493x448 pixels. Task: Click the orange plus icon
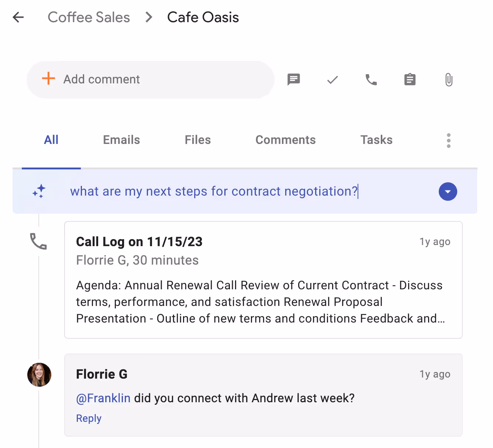click(x=48, y=79)
